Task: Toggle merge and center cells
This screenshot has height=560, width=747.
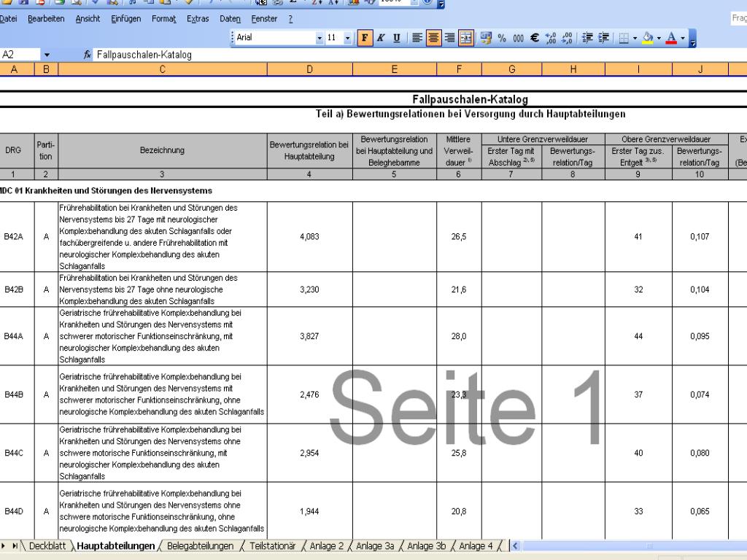Action: pyautogui.click(x=465, y=38)
